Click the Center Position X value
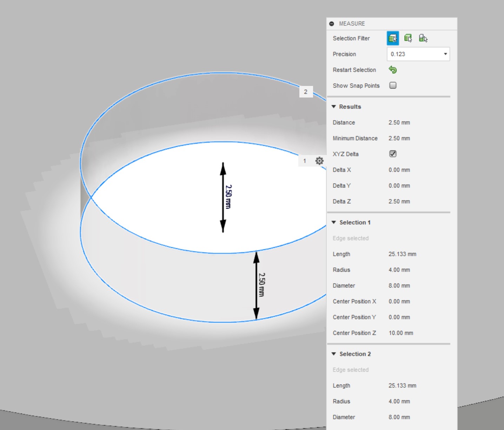 (x=399, y=301)
